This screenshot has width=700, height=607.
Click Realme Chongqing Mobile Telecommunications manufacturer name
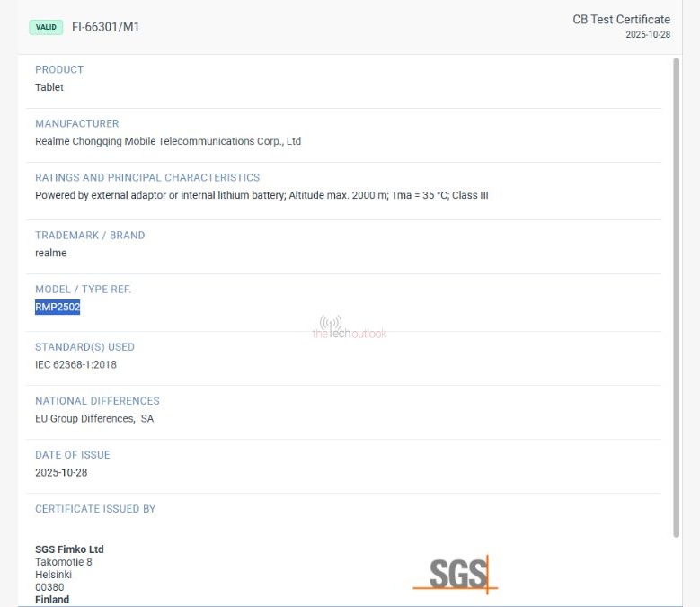point(168,141)
